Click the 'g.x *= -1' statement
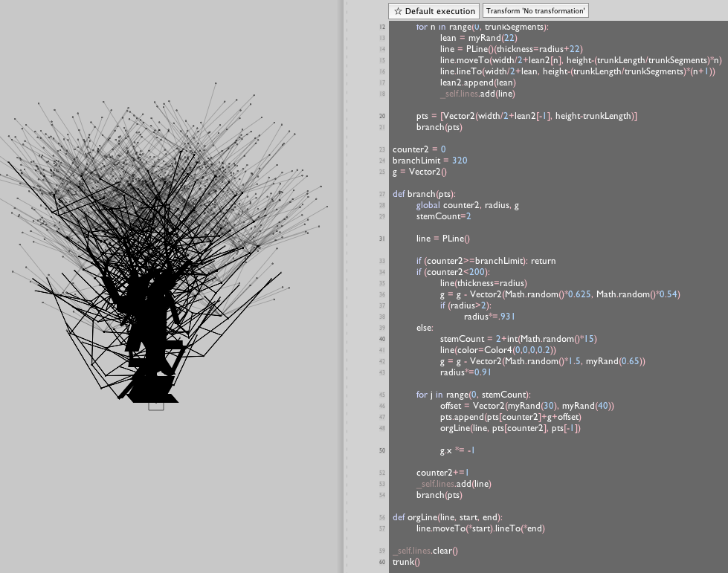This screenshot has width=728, height=573. [457, 450]
